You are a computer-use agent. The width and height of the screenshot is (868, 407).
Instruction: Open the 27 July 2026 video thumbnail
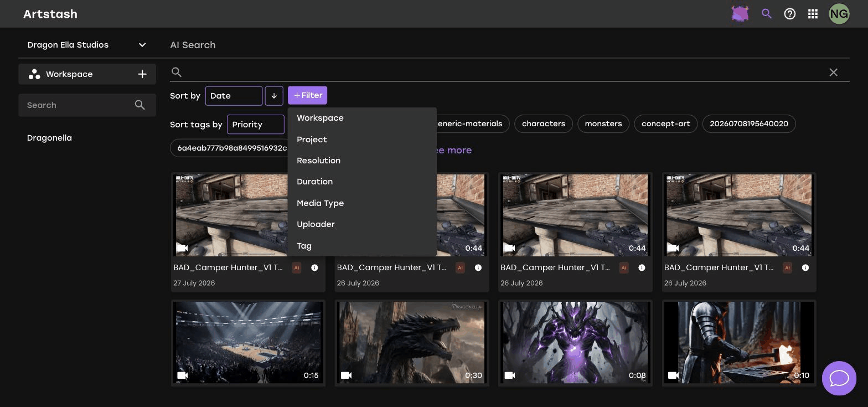click(231, 215)
